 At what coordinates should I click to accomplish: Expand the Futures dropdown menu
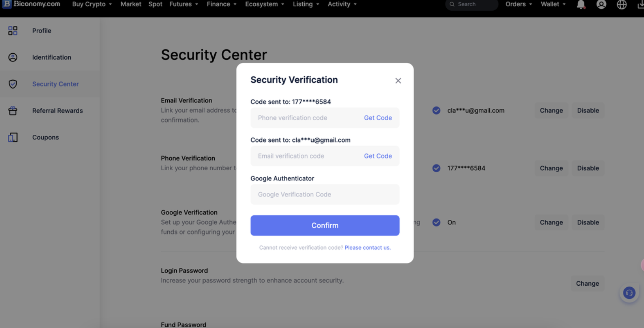click(x=183, y=4)
